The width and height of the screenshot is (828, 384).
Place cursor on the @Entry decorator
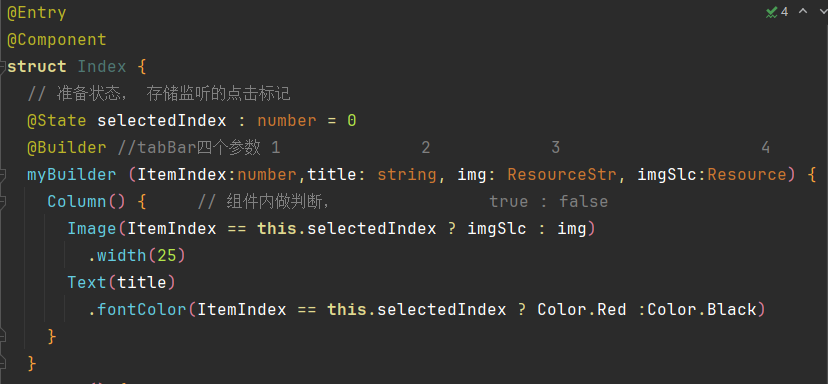(36, 13)
